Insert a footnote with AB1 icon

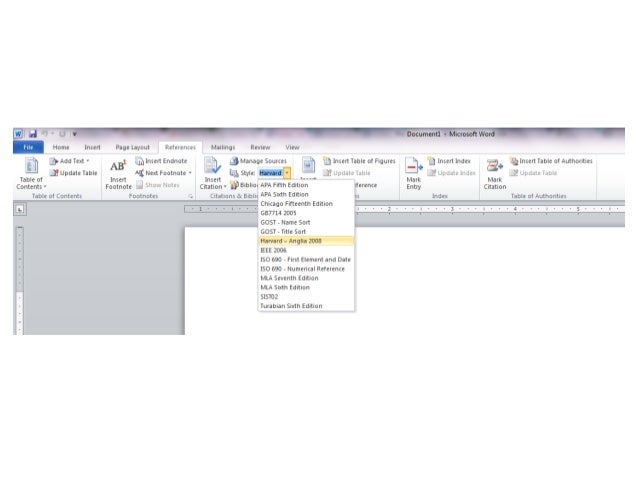point(118,173)
